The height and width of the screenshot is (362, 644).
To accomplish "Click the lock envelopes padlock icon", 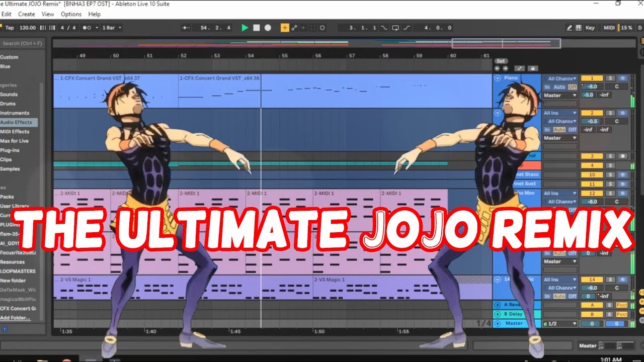I will coord(533,68).
